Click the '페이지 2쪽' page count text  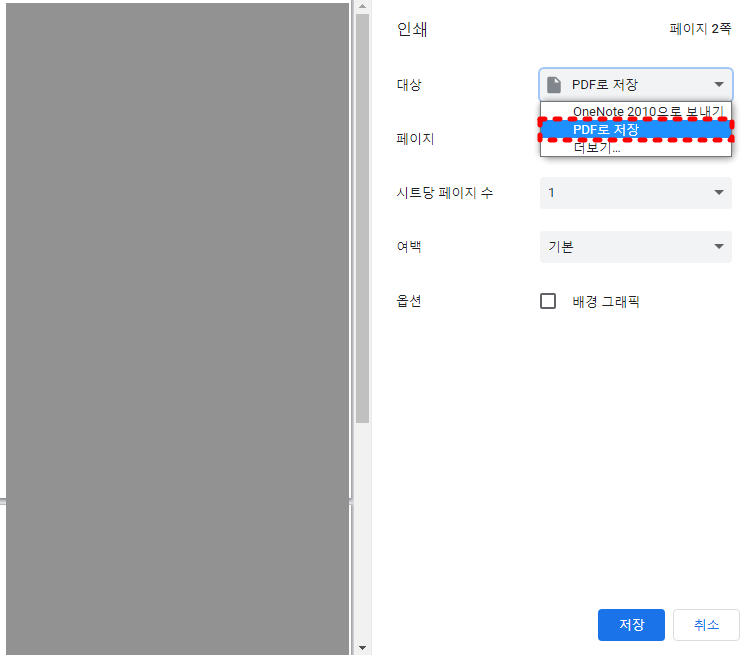pos(700,29)
